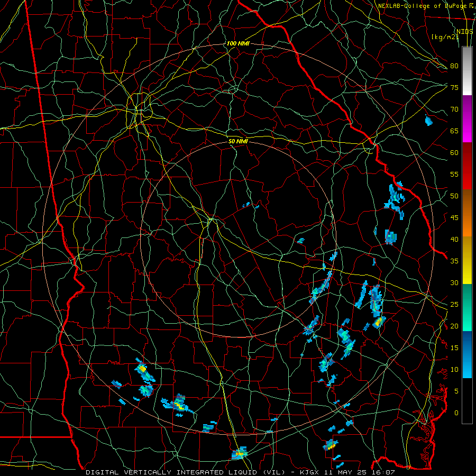Click the [kg/m2] units label
This screenshot has width=476, height=476.
point(445,36)
